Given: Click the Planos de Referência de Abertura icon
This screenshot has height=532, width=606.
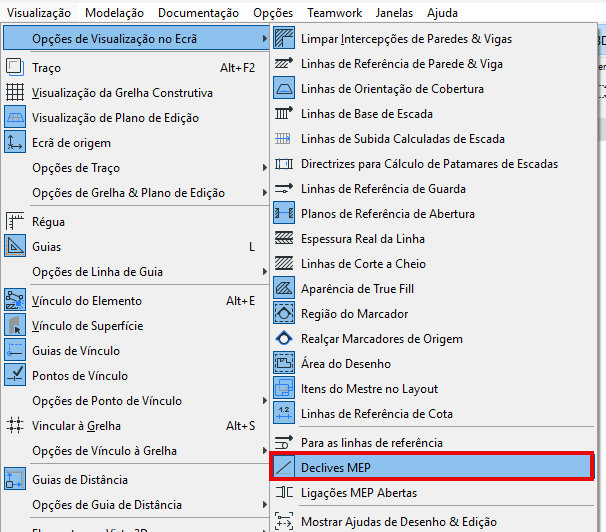Looking at the screenshot, I should 284,212.
